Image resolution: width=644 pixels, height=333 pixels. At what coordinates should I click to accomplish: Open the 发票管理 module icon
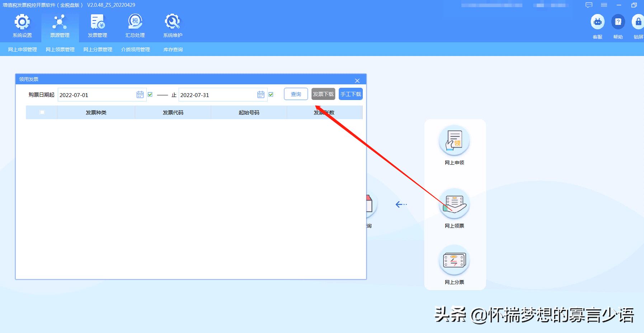point(97,25)
